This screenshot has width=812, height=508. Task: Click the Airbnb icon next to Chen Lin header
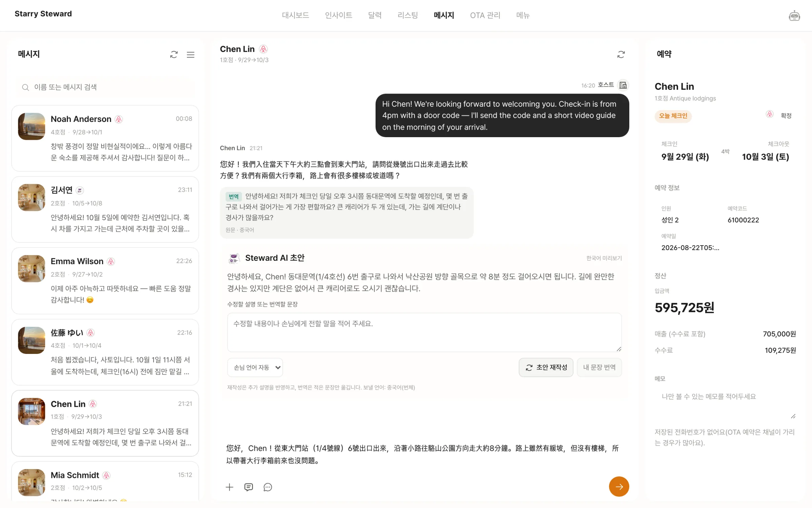(x=263, y=49)
